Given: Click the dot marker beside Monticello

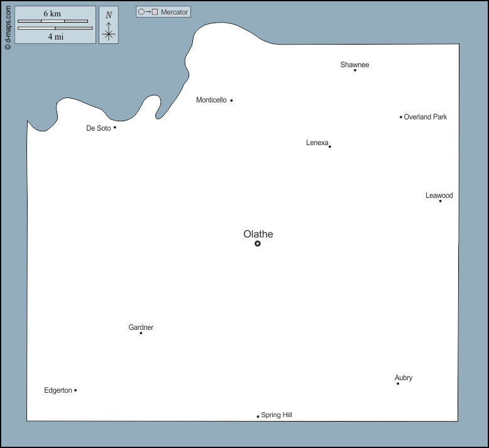Looking at the screenshot, I should coord(231,101).
